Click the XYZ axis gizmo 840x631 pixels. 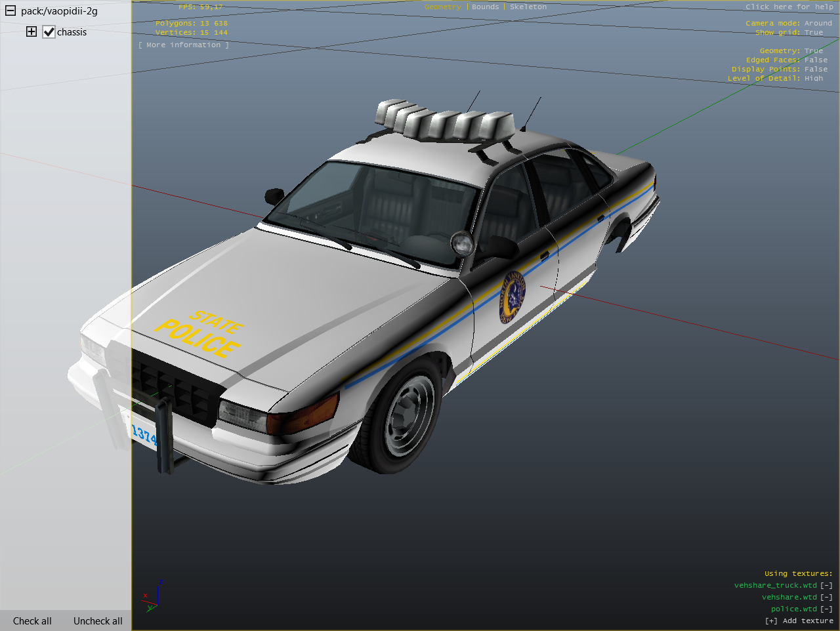coord(152,596)
